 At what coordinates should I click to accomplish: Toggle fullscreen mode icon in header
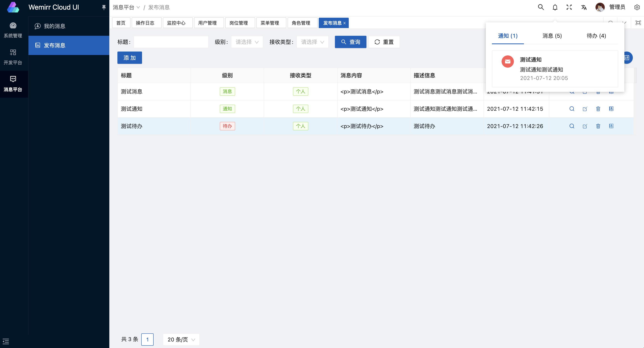(569, 7)
